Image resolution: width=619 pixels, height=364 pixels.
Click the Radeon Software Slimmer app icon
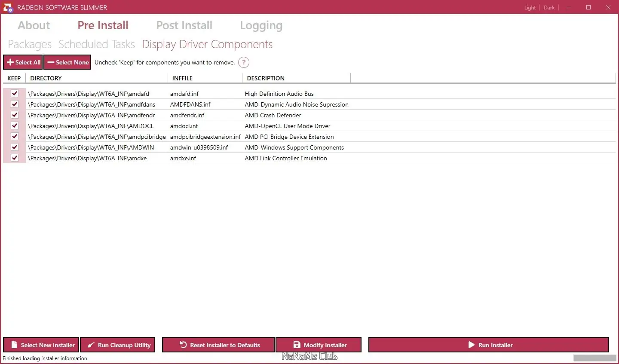pos(8,7)
